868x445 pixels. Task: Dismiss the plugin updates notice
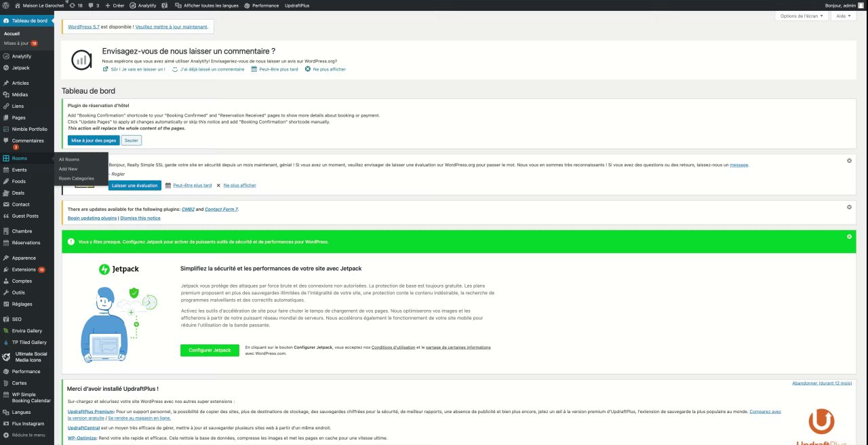(x=849, y=207)
